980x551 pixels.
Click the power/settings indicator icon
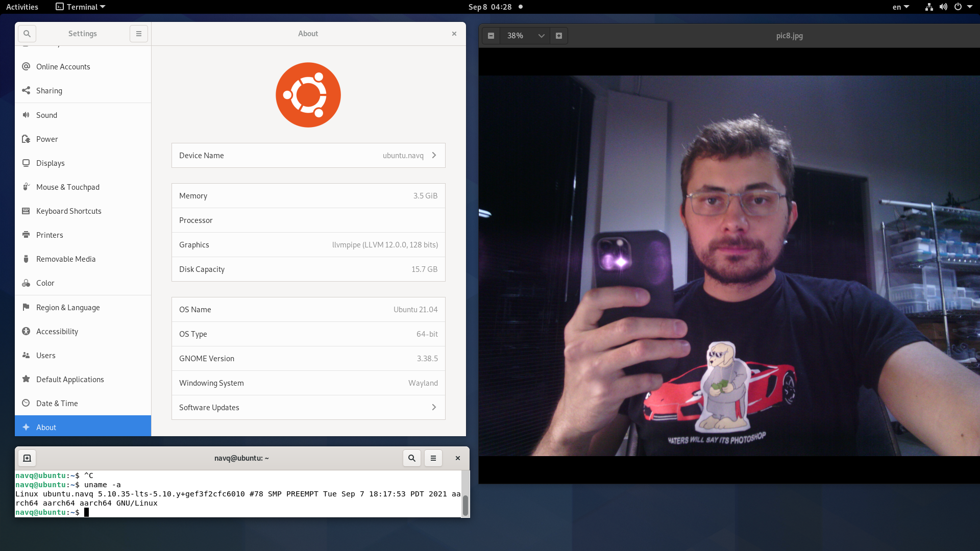[957, 7]
